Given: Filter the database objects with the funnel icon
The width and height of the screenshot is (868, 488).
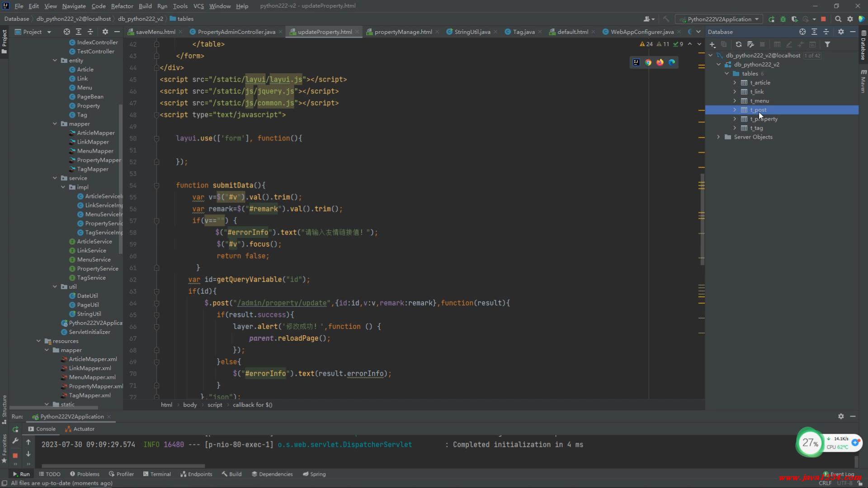Looking at the screenshot, I should [827, 44].
